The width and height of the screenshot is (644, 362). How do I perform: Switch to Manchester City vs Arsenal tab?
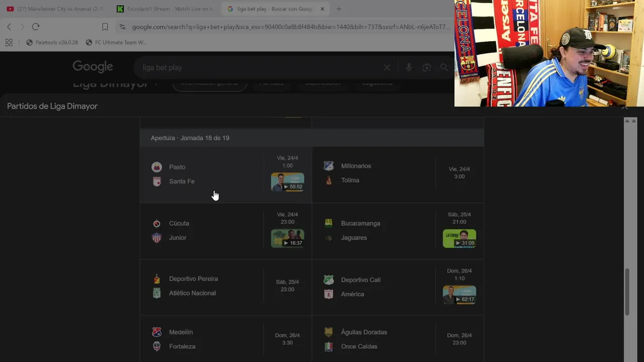[x=55, y=9]
